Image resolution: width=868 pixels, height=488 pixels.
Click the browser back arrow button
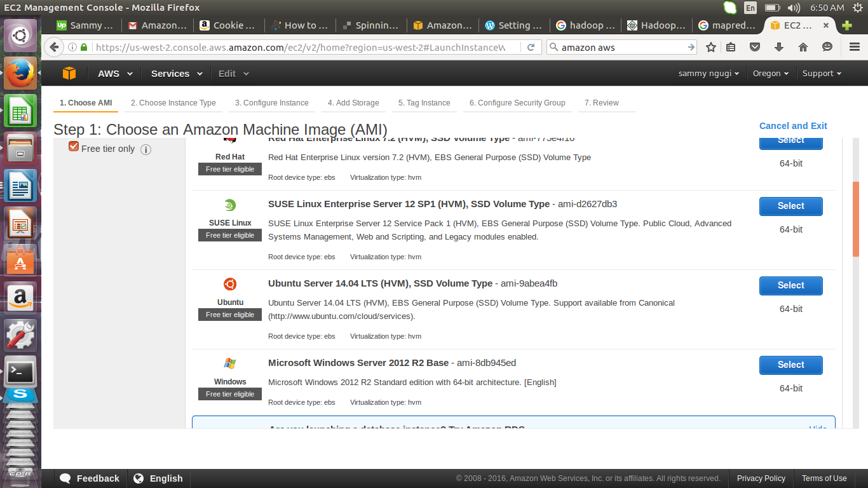click(x=54, y=47)
